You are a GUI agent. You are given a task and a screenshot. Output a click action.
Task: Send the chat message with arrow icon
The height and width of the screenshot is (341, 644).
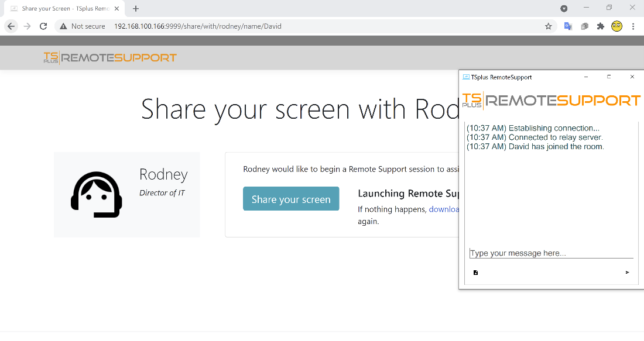(x=626, y=273)
